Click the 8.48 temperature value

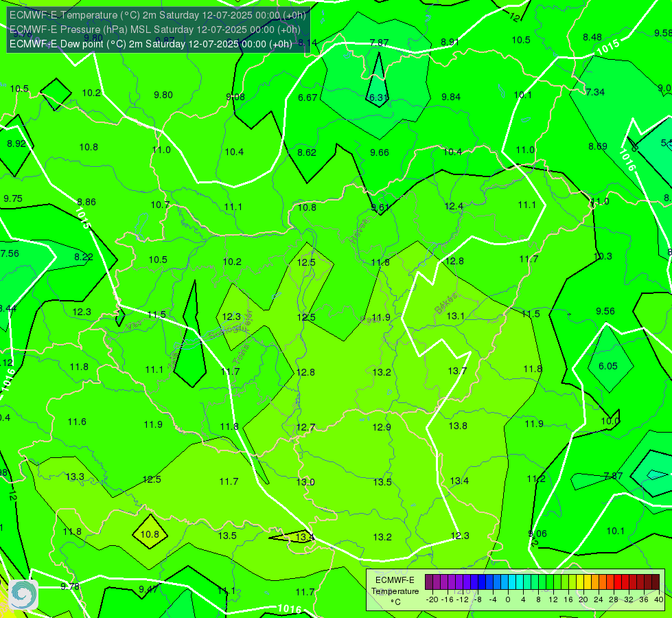[592, 37]
